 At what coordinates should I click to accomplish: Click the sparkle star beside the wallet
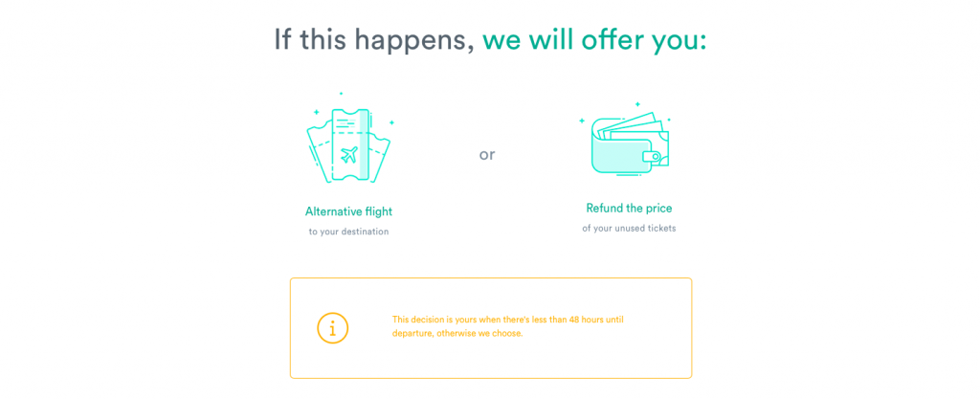tap(582, 121)
